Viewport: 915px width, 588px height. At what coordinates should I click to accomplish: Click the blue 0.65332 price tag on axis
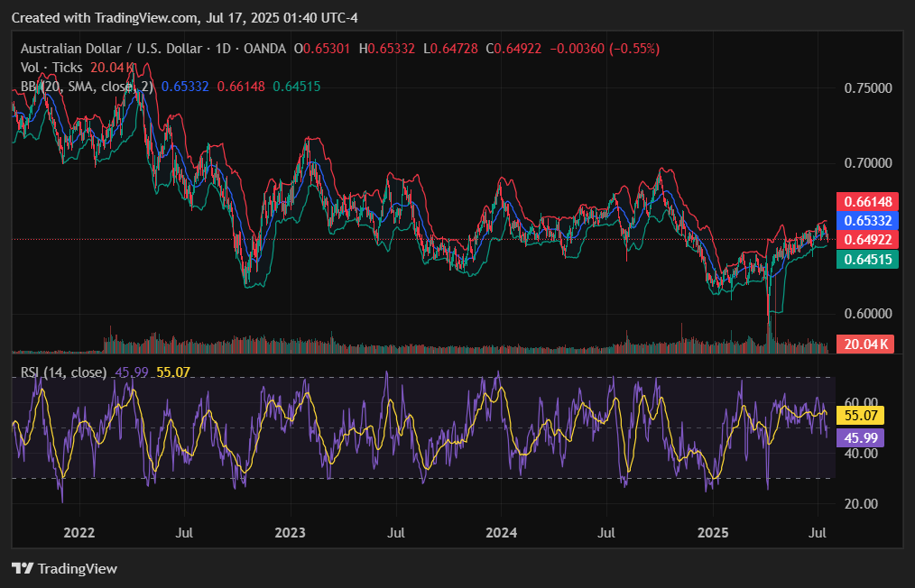click(868, 220)
